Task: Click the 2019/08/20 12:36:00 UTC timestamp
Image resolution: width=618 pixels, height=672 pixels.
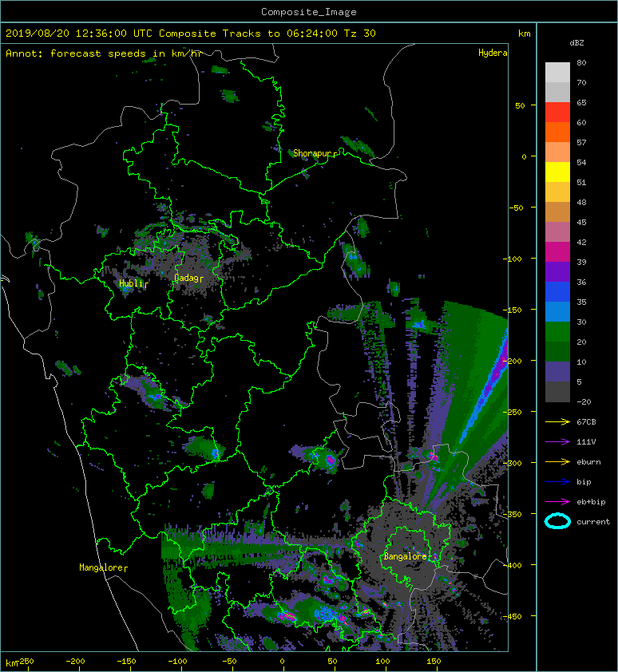Action: [78, 34]
